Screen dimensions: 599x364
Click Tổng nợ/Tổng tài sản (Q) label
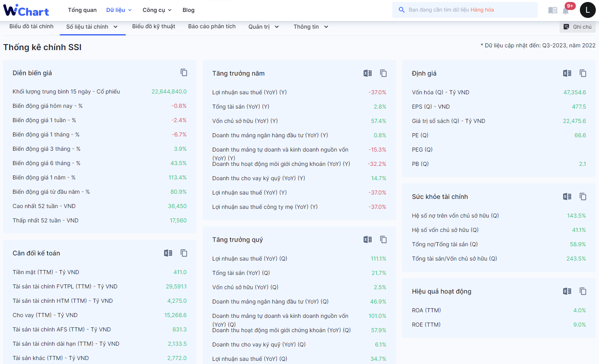coord(444,244)
